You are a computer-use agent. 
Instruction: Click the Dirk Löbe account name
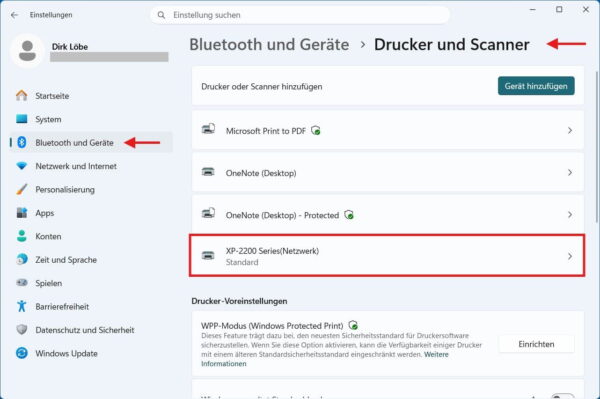(70, 47)
